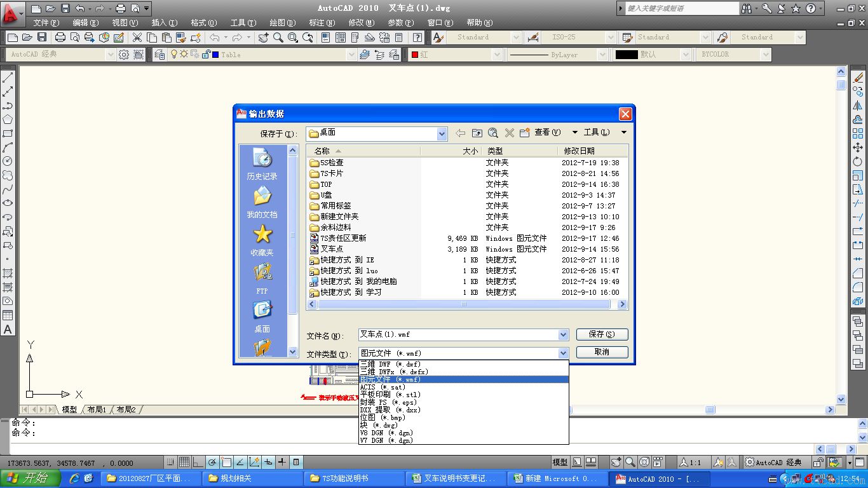The width and height of the screenshot is (868, 488).
Task: Collapse the 文件类型 dropdown arrow
Action: coord(563,353)
